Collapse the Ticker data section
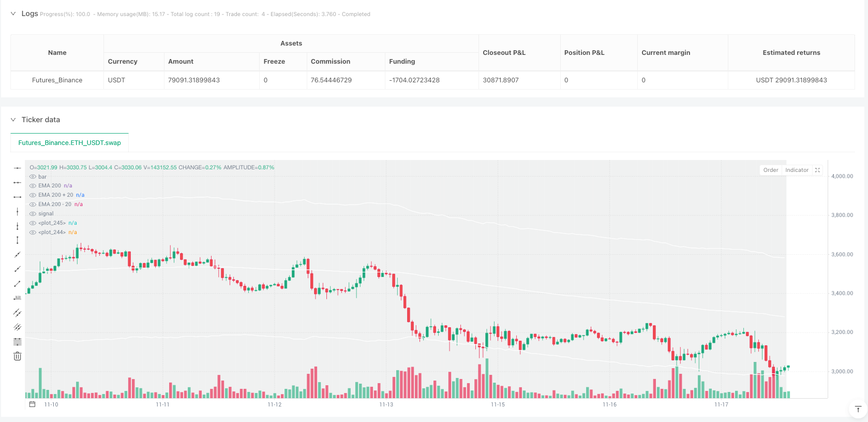This screenshot has height=422, width=868. point(13,120)
